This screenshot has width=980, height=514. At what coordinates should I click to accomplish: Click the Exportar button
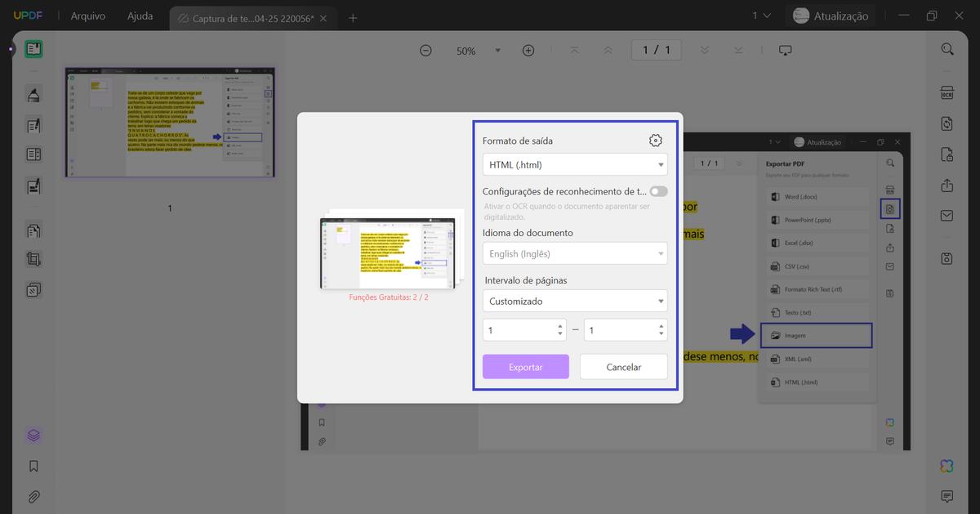tap(525, 366)
